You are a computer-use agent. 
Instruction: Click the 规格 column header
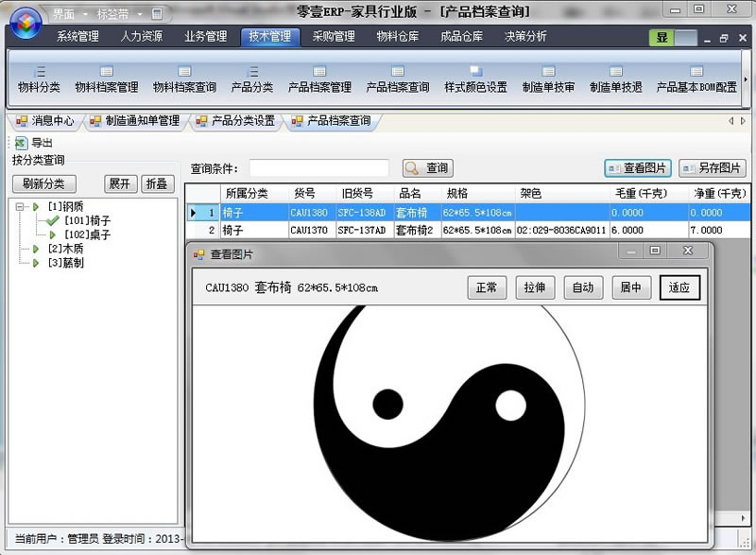pyautogui.click(x=478, y=194)
